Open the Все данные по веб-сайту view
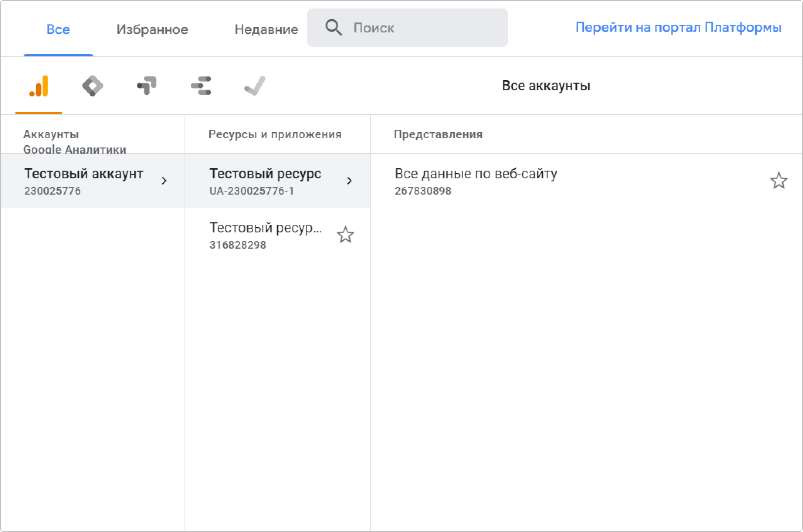The image size is (803, 532). click(476, 181)
